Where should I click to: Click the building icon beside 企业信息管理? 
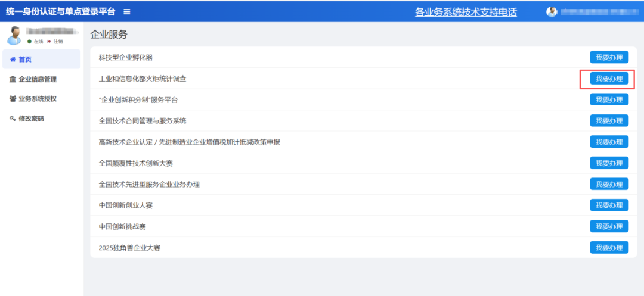pyautogui.click(x=13, y=79)
